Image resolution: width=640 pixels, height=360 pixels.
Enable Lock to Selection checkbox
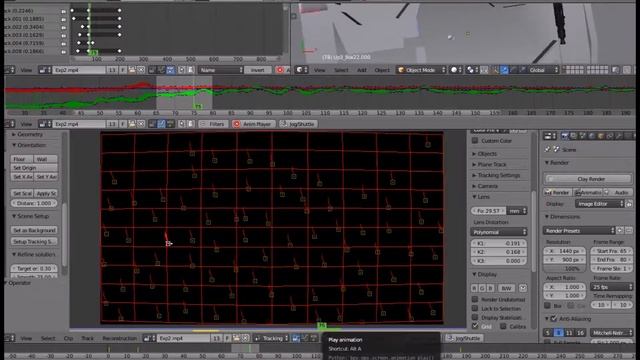click(x=475, y=308)
